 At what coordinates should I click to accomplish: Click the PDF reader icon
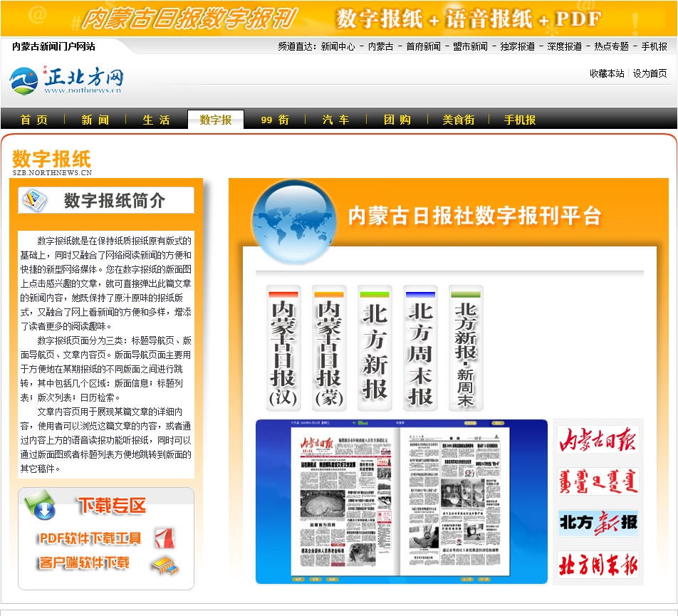pyautogui.click(x=165, y=538)
